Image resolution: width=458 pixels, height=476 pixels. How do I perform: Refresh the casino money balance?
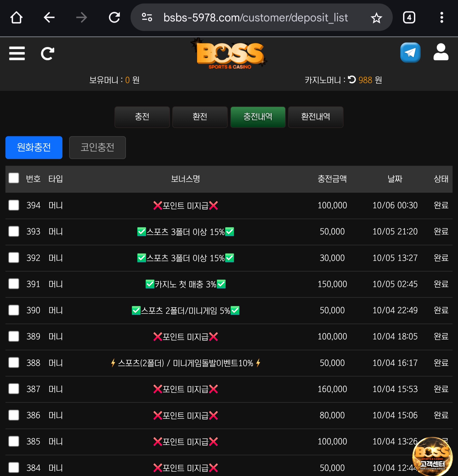352,80
